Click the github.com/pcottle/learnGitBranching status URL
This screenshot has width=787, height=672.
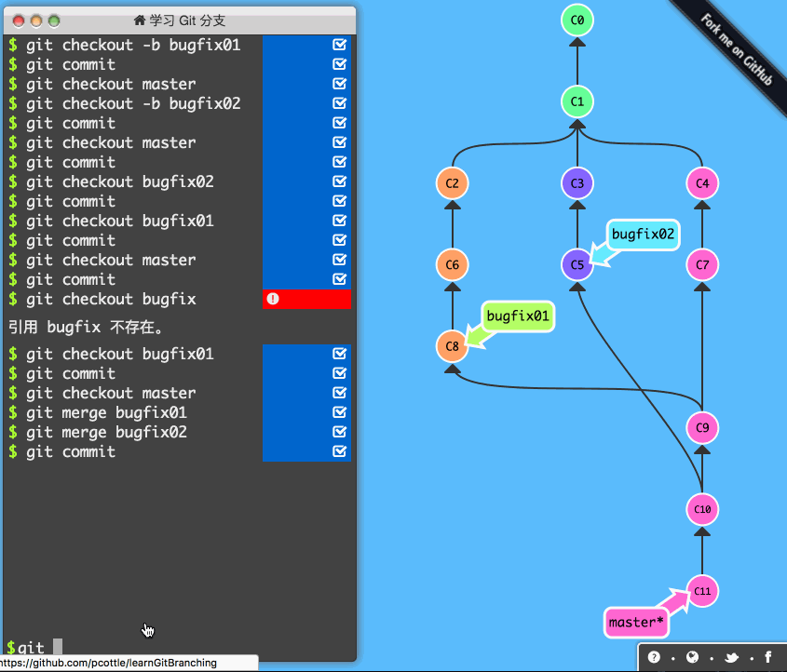[x=108, y=663]
